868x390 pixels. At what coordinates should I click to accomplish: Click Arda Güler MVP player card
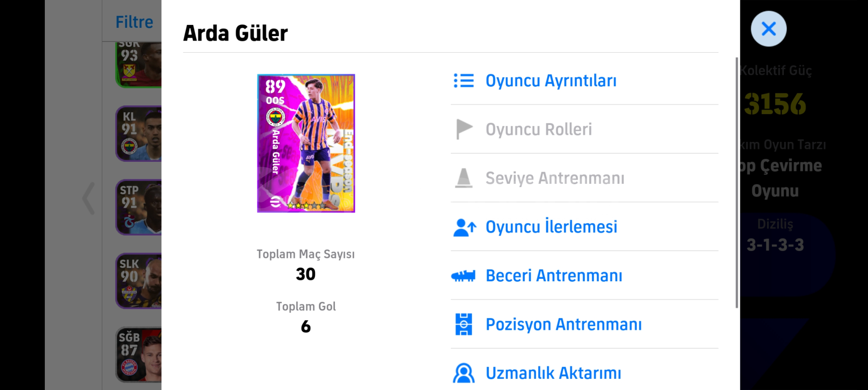[x=306, y=143]
